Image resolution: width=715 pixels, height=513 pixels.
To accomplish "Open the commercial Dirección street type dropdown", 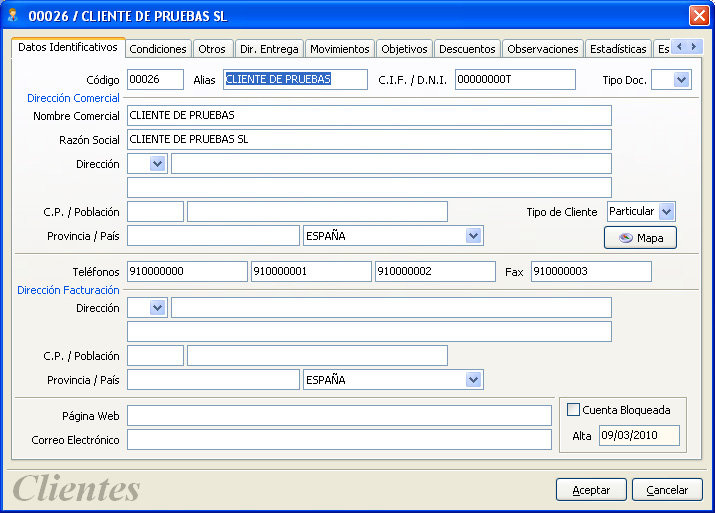I will 157,164.
